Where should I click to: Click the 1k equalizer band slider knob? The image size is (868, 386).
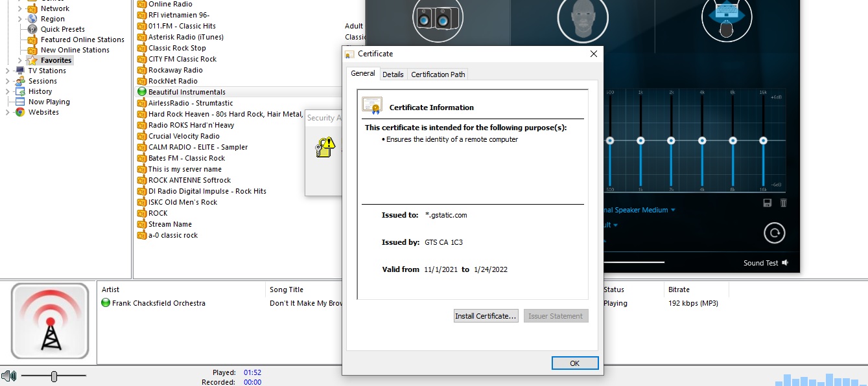pyautogui.click(x=640, y=141)
